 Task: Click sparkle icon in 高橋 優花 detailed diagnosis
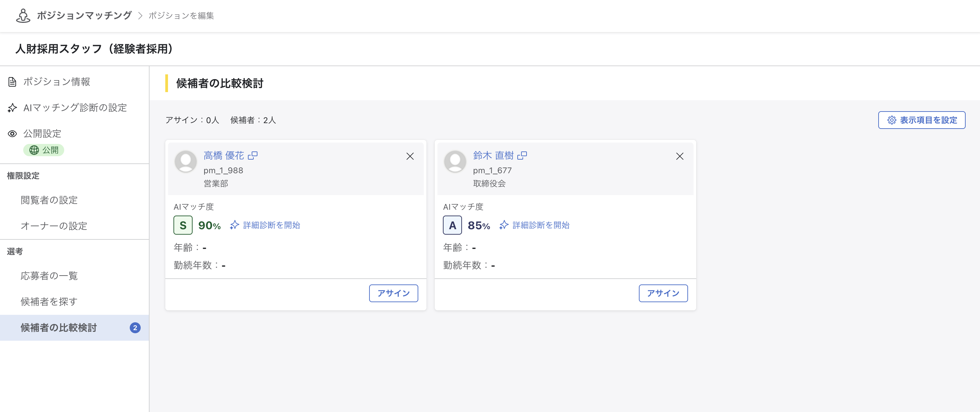[x=234, y=225]
